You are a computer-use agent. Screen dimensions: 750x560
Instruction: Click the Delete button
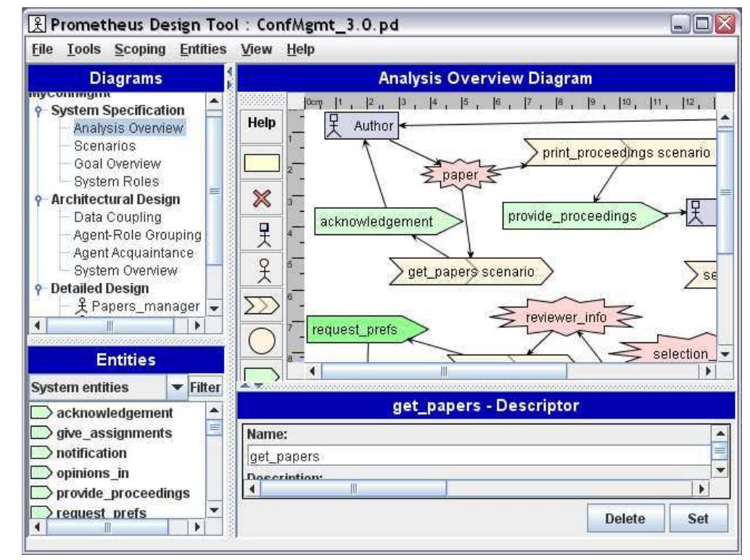(x=625, y=518)
